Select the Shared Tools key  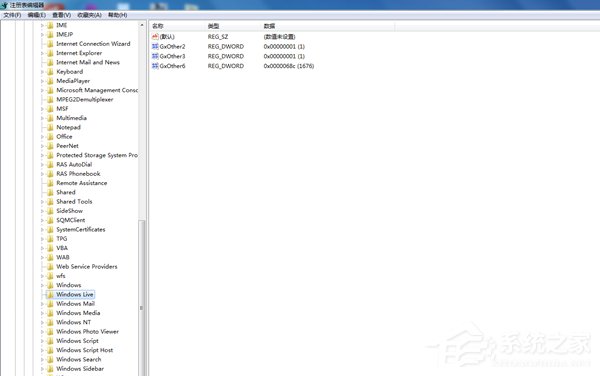74,202
